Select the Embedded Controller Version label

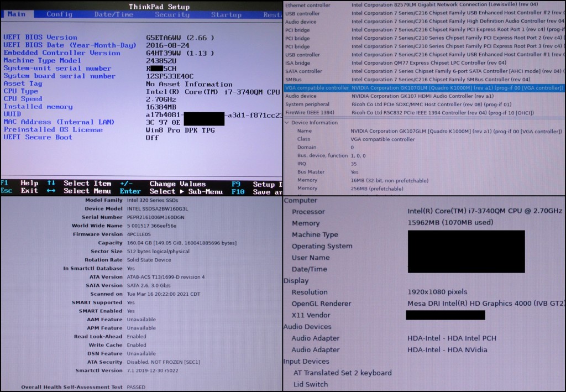coord(62,53)
